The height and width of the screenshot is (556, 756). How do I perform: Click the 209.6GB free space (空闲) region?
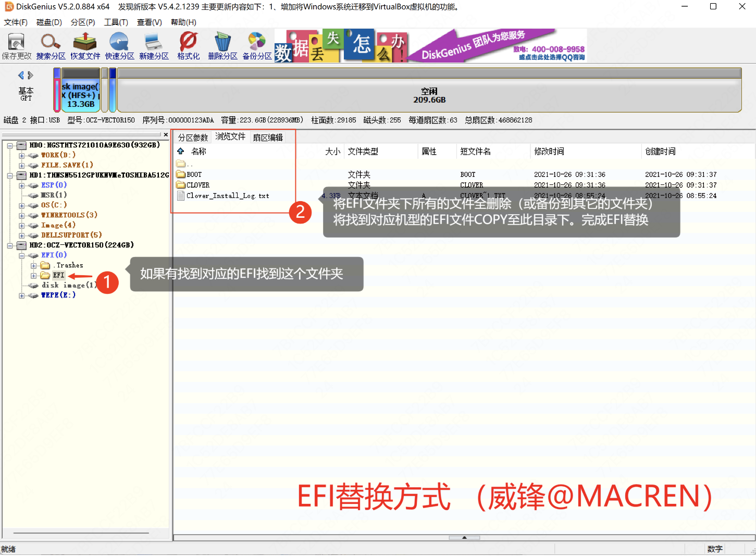(x=429, y=95)
